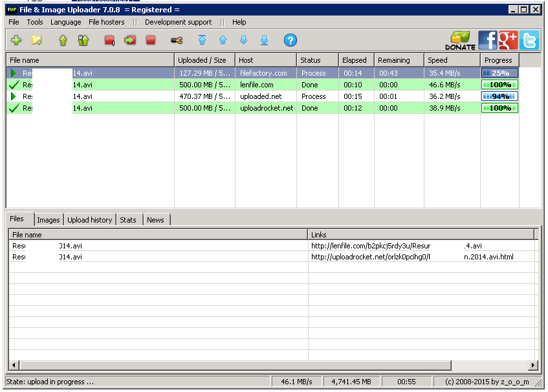Click the Twitter bird icon

click(x=529, y=40)
